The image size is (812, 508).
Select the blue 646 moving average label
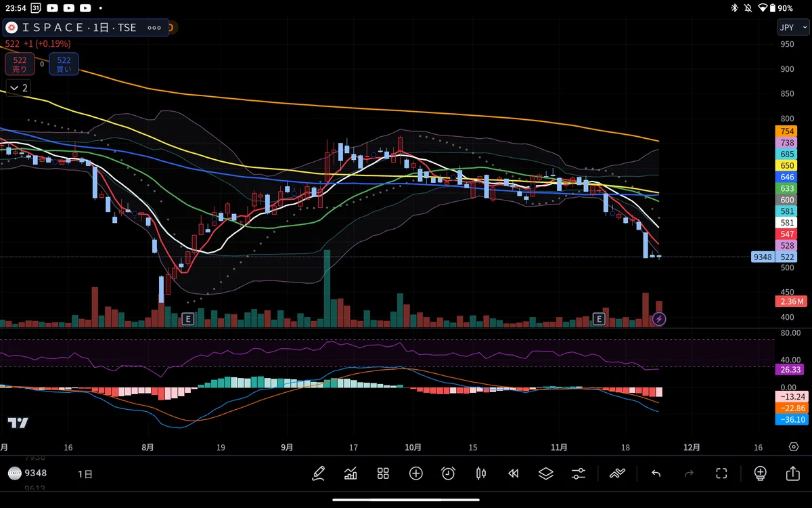[x=787, y=177]
